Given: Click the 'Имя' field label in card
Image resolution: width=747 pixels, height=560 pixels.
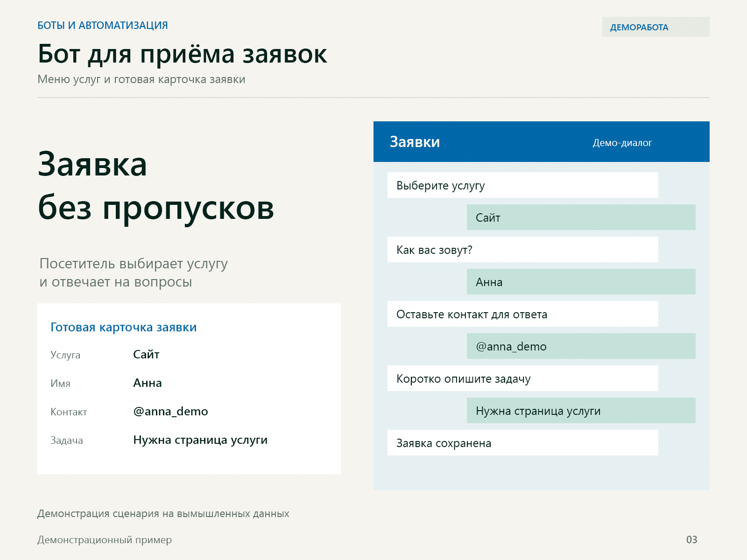Looking at the screenshot, I should [60, 384].
